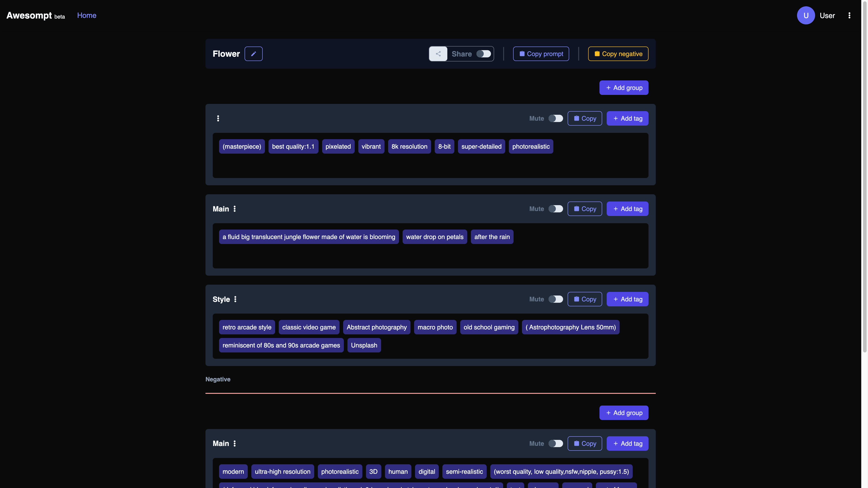Expand options menu for negative Main group

[x=235, y=443]
